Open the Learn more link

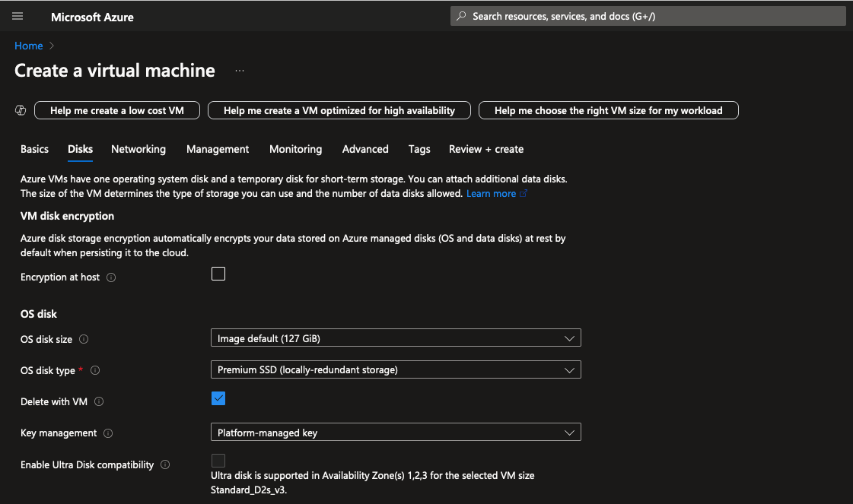coord(491,194)
